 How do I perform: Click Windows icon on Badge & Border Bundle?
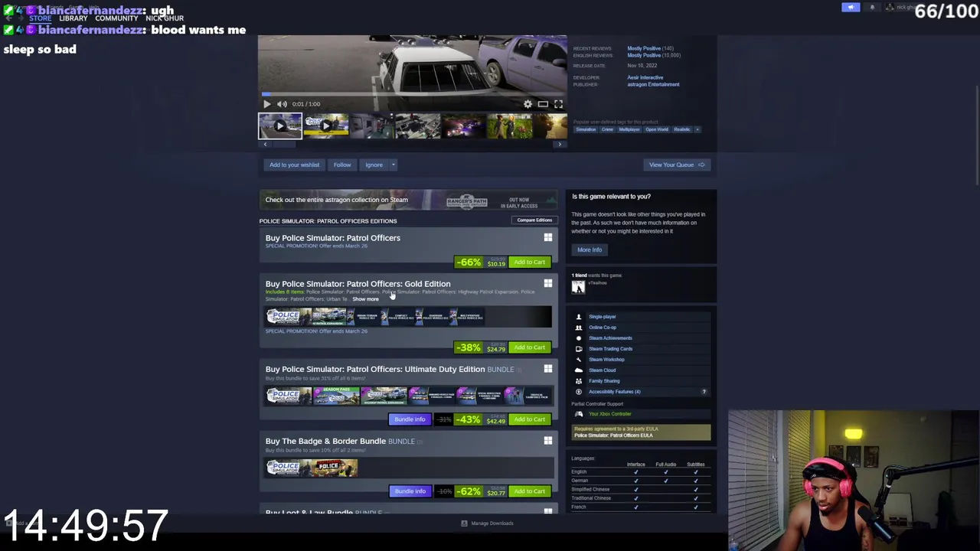548,441
